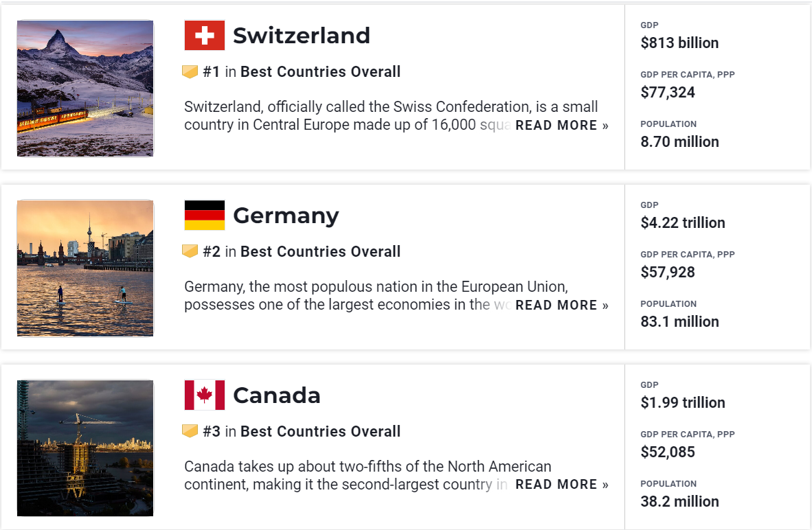This screenshot has width=812, height=530.
Task: Click Switzerland's #1 in Best Countries Overall
Action: [302, 71]
